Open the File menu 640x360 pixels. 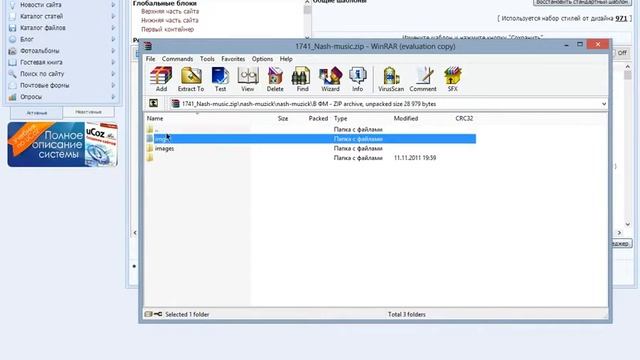[x=150, y=59]
